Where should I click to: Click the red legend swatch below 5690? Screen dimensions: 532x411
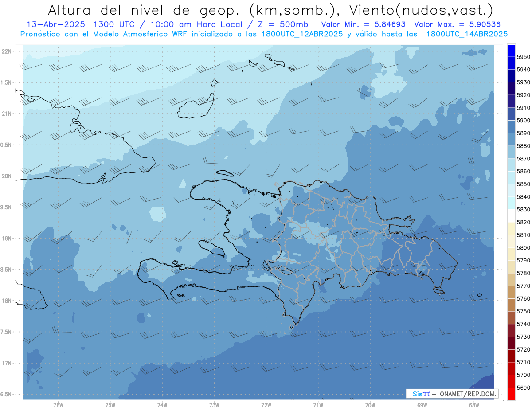[511, 394]
